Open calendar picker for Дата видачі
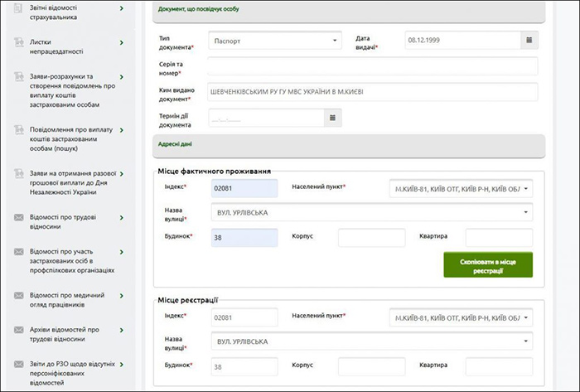580x392 pixels. point(529,40)
